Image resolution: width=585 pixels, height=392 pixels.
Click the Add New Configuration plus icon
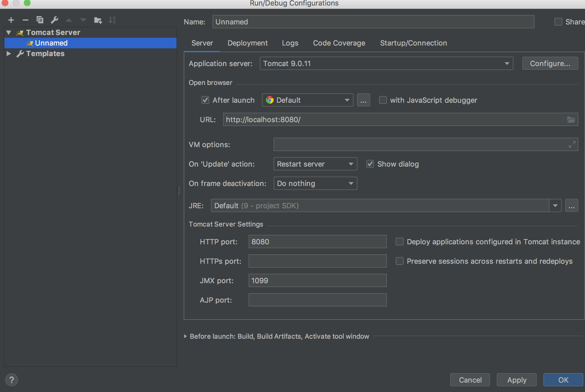tap(11, 20)
